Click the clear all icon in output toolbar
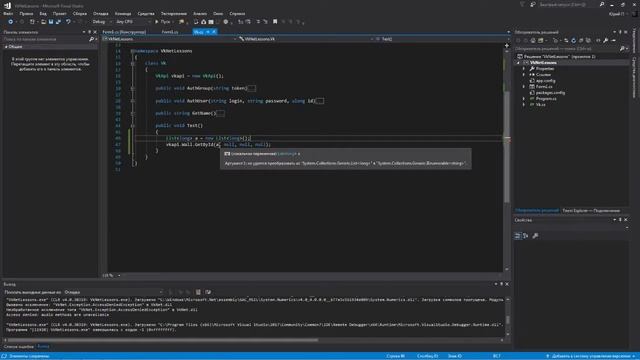 (x=198, y=292)
